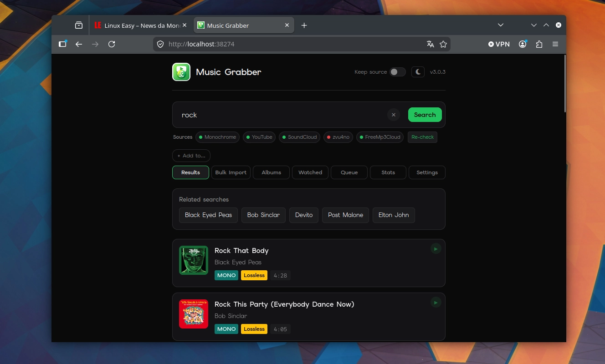Open the browser hamburger menu
Image resolution: width=605 pixels, height=364 pixels.
point(555,44)
